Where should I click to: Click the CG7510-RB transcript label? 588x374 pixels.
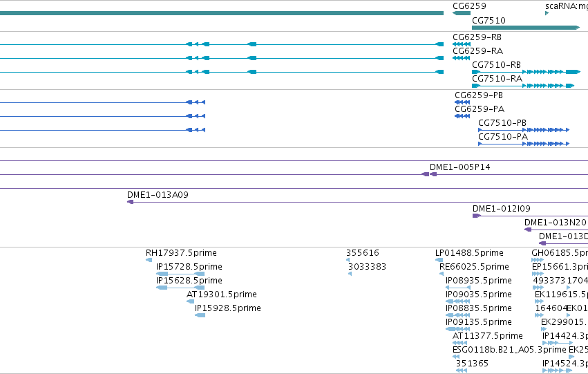point(496,65)
